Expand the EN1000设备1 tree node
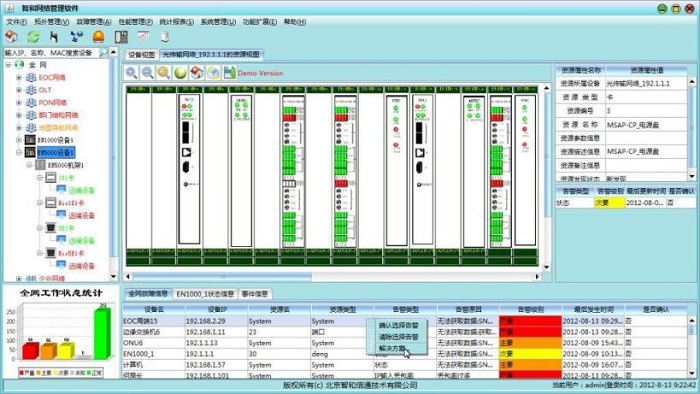Screen dimensions: 700x394 [x=19, y=140]
